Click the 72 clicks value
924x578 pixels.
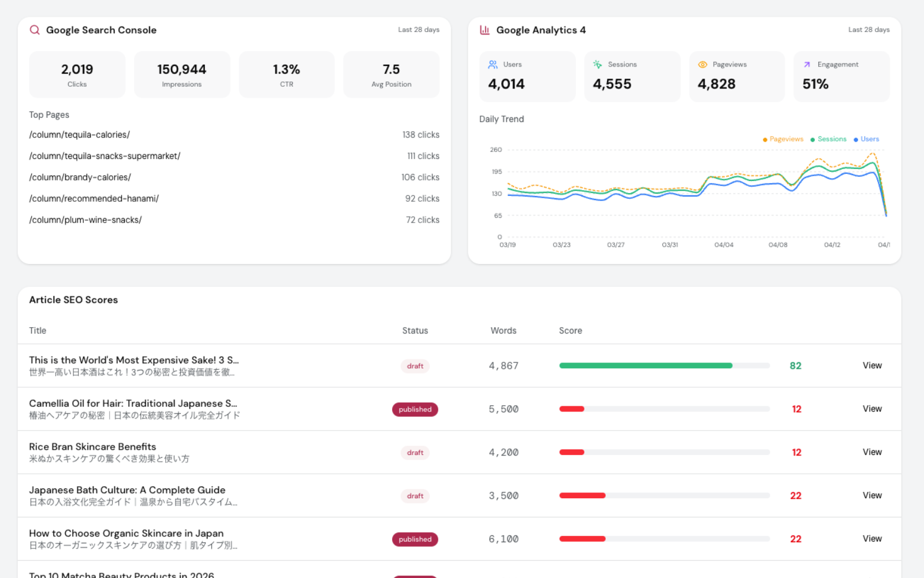(x=423, y=220)
